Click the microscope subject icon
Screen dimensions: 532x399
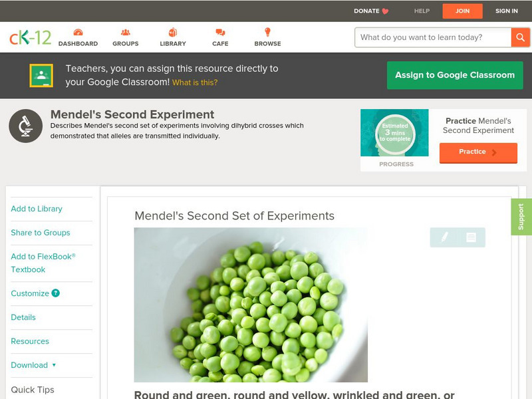(x=25, y=126)
